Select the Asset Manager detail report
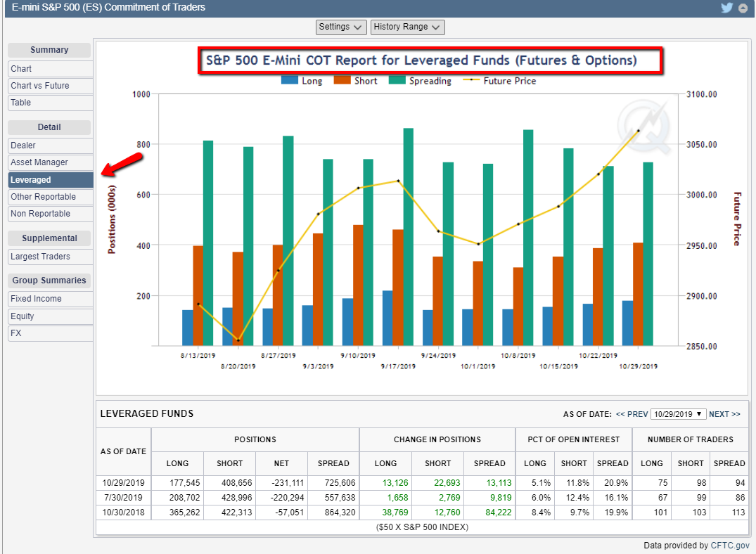The image size is (756, 554). point(50,162)
